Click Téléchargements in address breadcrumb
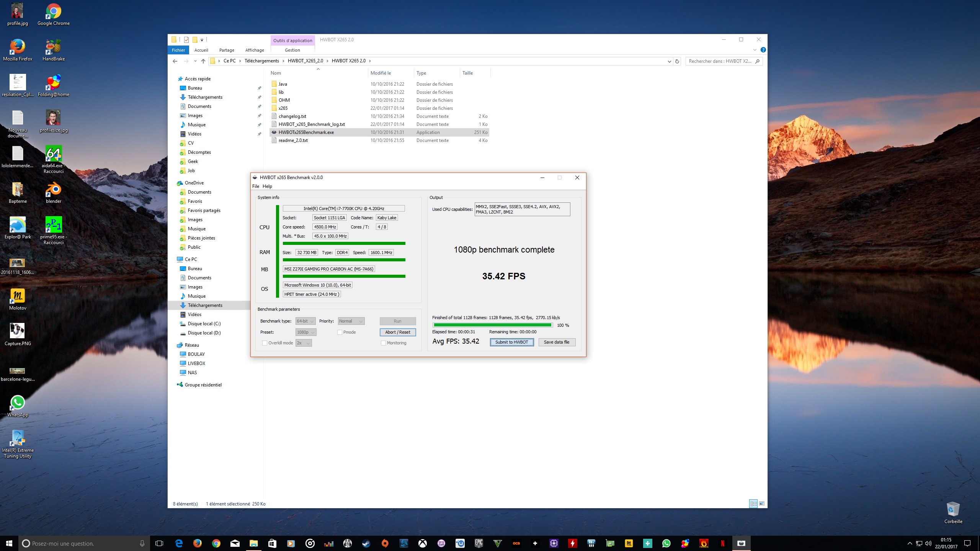 pyautogui.click(x=262, y=61)
